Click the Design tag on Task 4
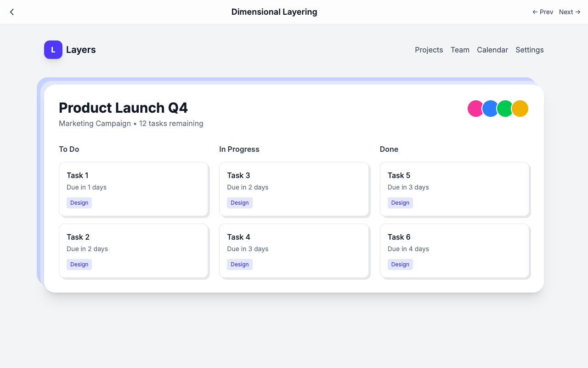588x368 pixels. pos(240,264)
